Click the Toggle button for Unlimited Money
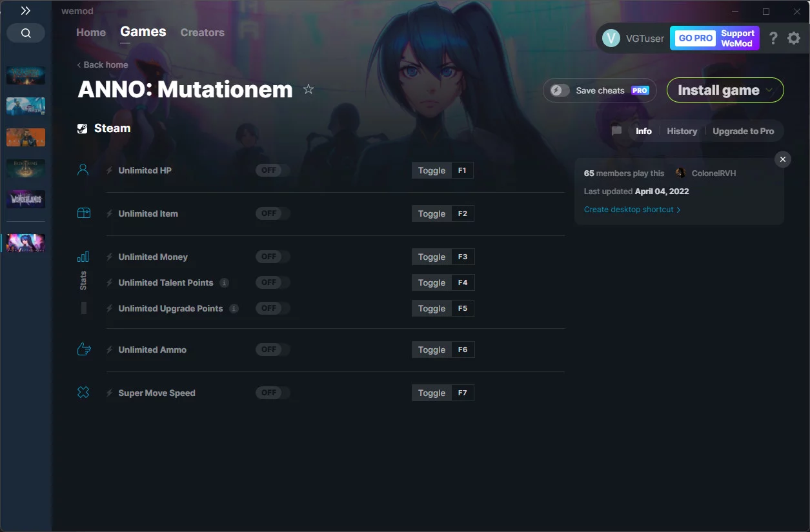 [x=432, y=257]
